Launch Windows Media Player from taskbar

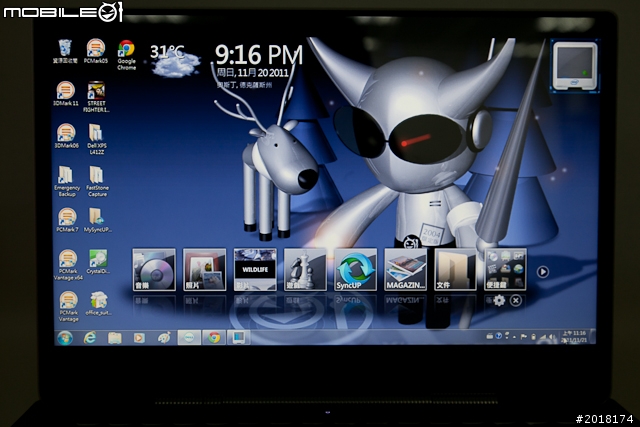tap(139, 338)
